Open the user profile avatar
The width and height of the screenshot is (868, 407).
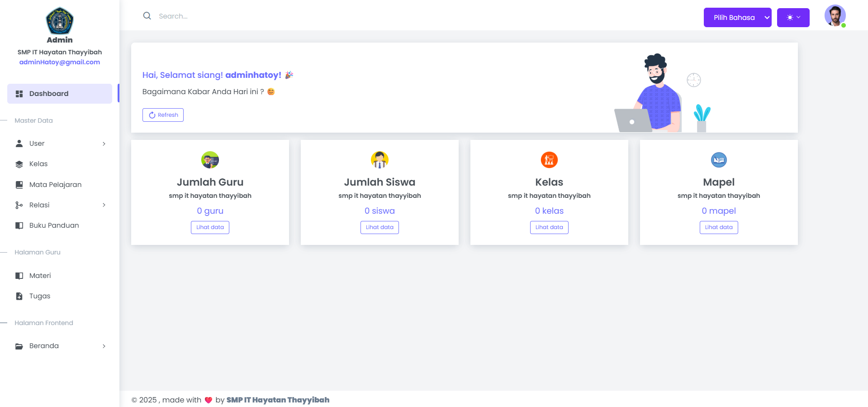click(x=835, y=16)
